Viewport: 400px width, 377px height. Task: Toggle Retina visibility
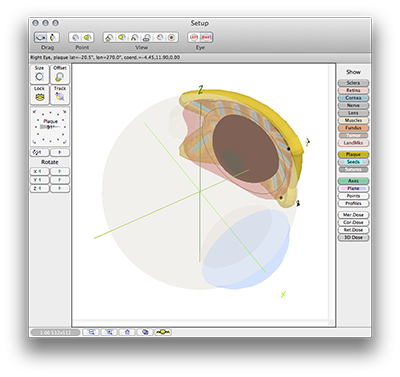353,90
